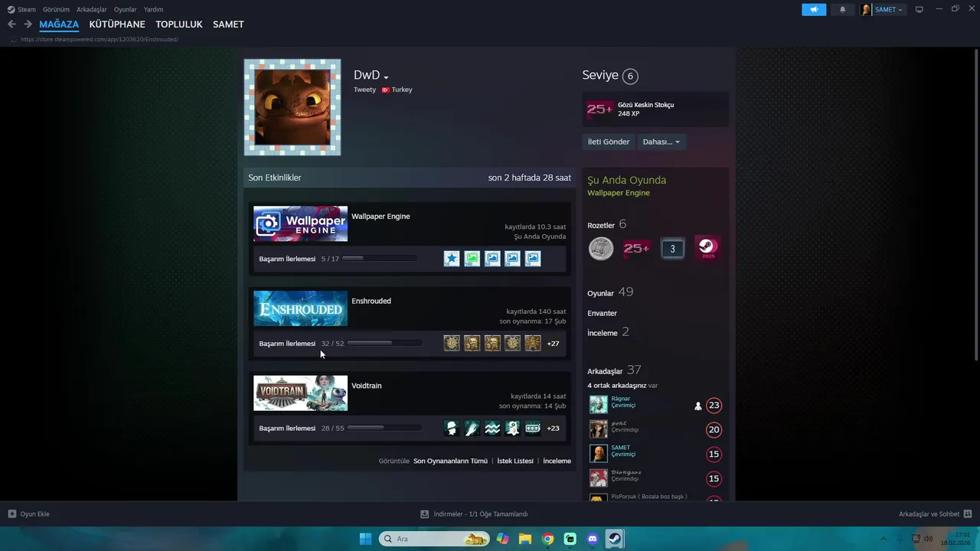
Task: Open Son Oynananların Tümü link
Action: click(450, 461)
